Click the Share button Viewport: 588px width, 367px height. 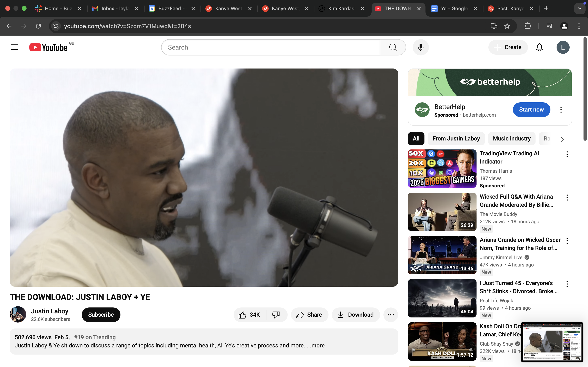point(309,315)
